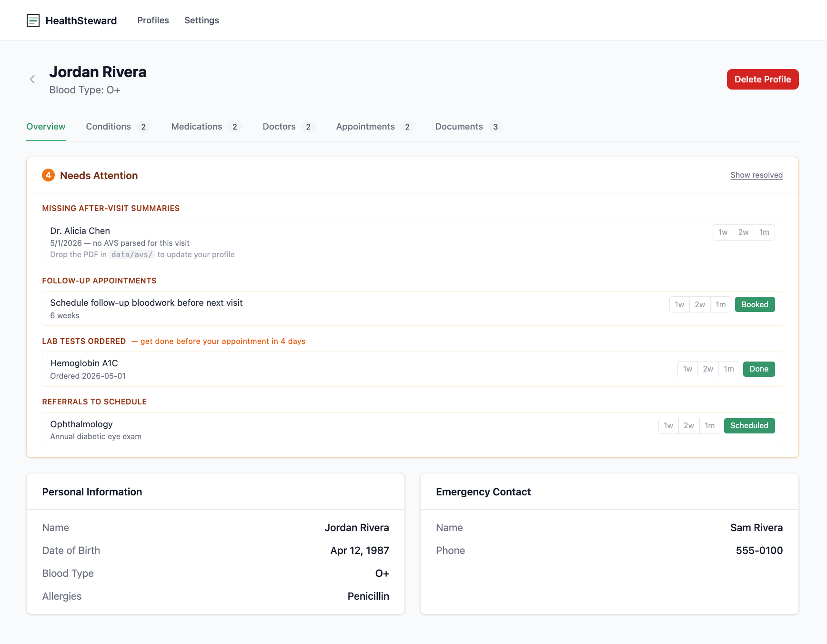Screen dimensions: 827x644
Task: Snooze Hemoglobin A1C for 1m
Action: 729,369
